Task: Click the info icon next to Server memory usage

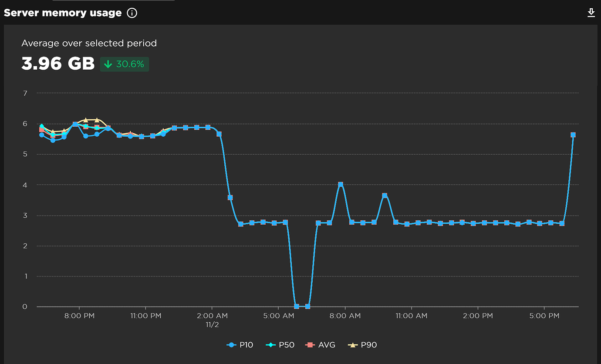Action: pos(132,13)
